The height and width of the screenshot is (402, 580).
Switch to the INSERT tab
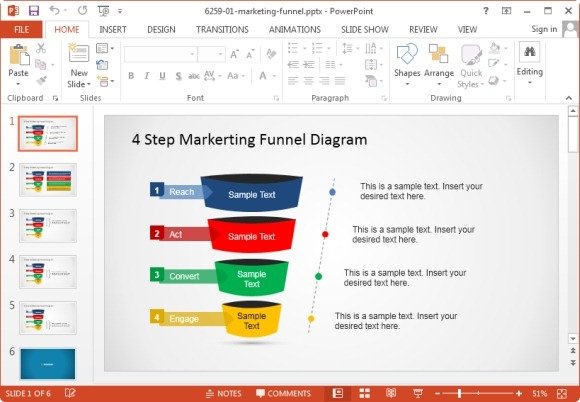click(x=113, y=30)
